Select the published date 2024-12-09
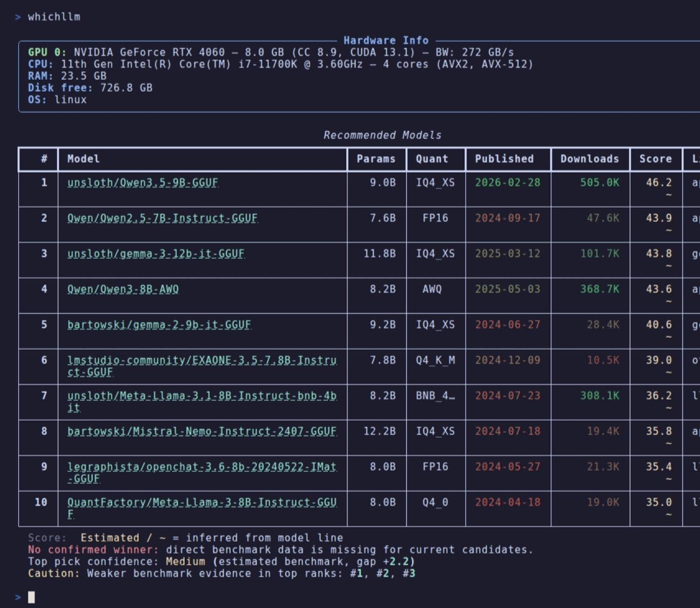Viewport: 700px width, 608px height. coord(508,360)
